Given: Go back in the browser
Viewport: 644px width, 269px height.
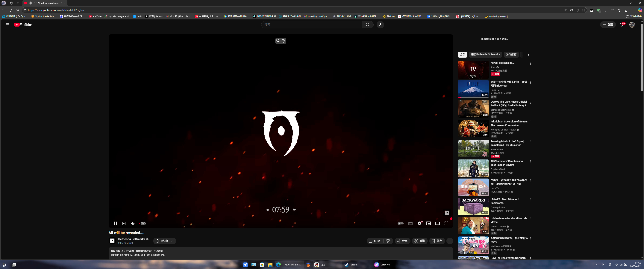Looking at the screenshot, I should click(x=4, y=10).
